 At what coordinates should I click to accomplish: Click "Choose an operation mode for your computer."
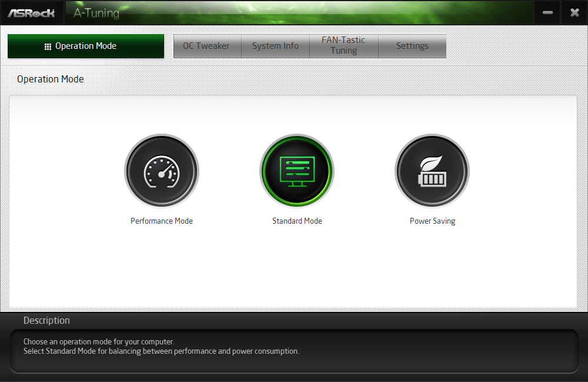(99, 341)
